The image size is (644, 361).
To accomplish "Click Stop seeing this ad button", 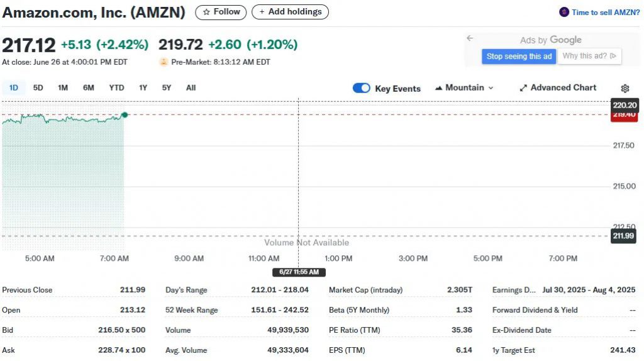I will (x=519, y=56).
